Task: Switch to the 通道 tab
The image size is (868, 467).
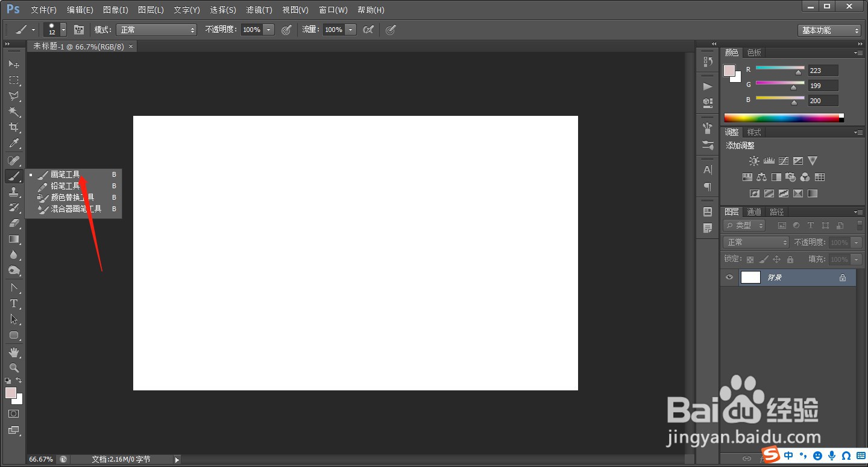Action: click(x=754, y=212)
